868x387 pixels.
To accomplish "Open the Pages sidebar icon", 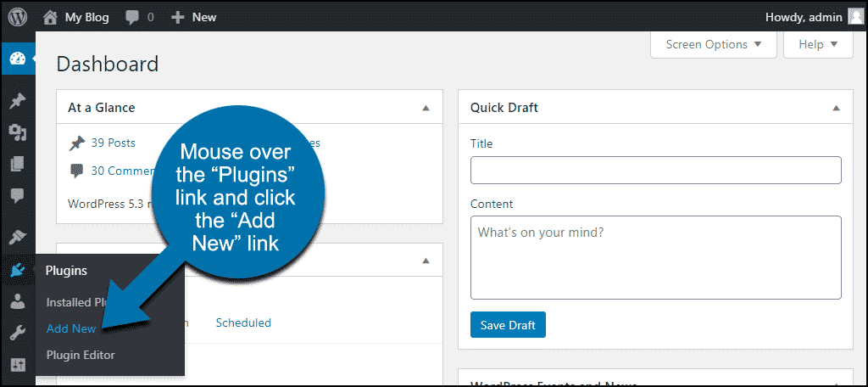I will coord(18,164).
